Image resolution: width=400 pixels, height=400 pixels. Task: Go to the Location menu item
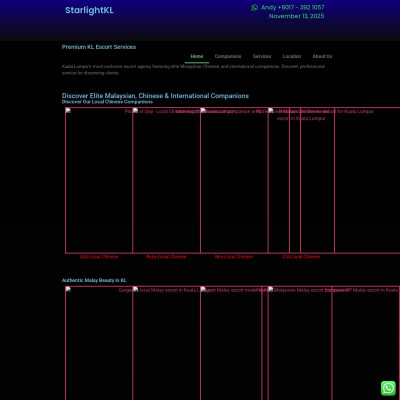point(292,56)
